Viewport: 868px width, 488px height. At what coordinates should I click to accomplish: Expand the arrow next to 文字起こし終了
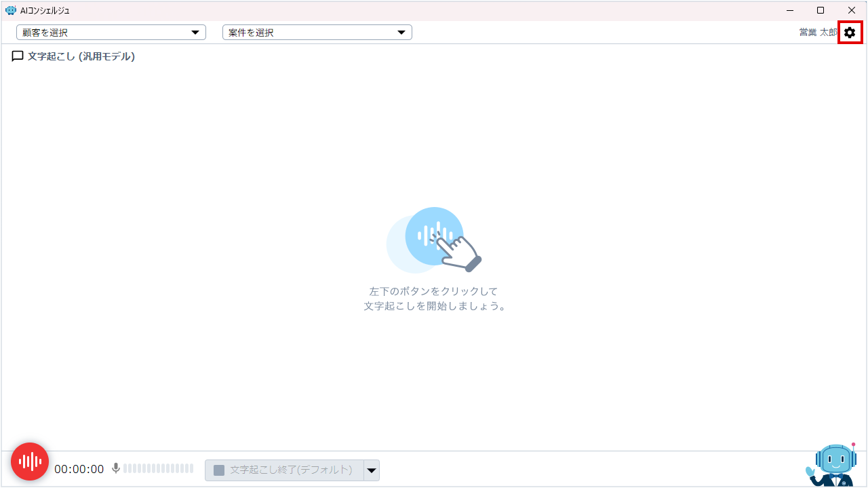(x=371, y=470)
